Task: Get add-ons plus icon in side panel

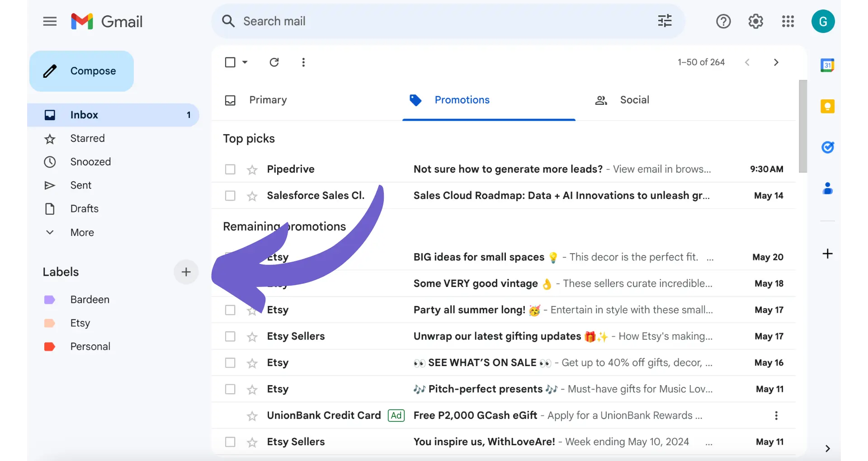Action: click(x=827, y=254)
